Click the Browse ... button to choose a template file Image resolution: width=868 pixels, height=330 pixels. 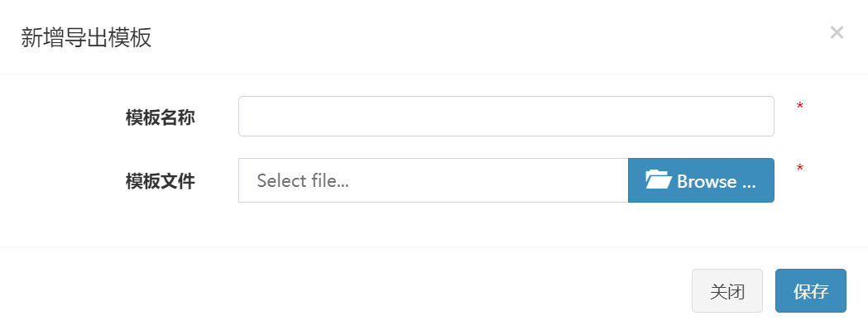(701, 180)
